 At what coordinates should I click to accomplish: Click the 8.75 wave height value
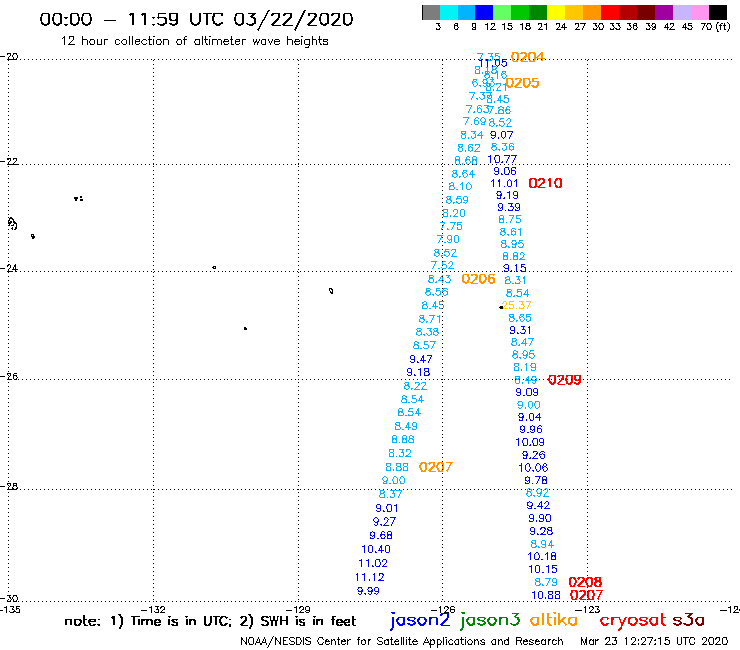click(x=510, y=219)
